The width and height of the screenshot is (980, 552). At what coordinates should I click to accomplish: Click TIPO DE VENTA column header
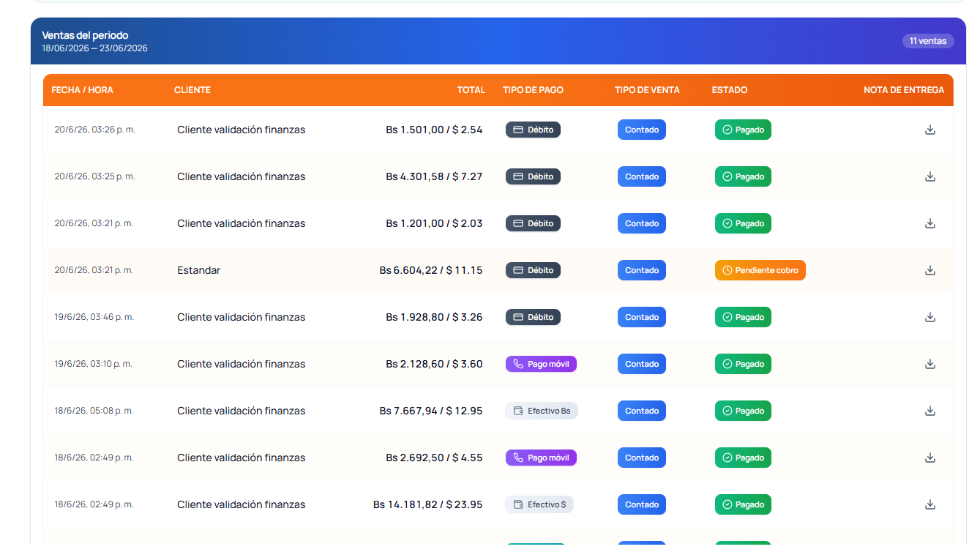(x=647, y=90)
